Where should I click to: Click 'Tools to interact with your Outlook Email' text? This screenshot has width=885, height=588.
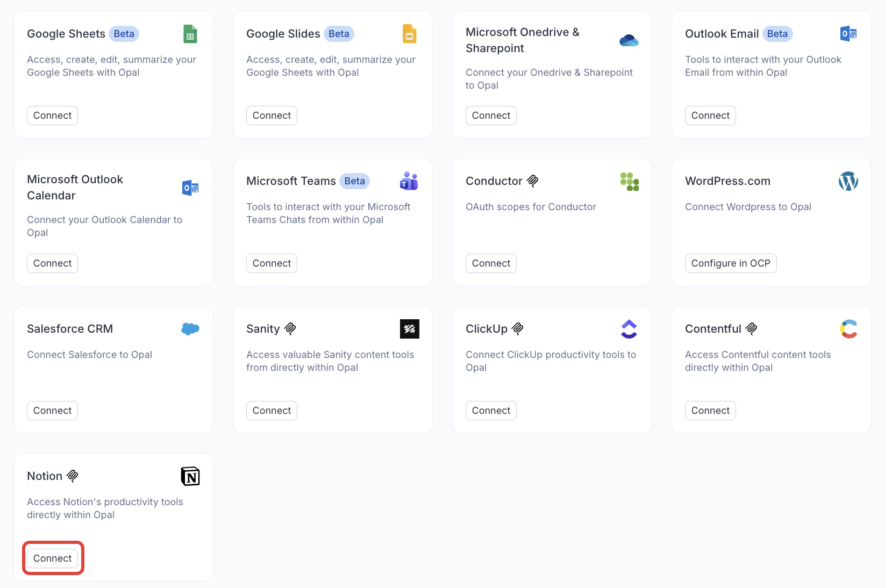coord(763,66)
